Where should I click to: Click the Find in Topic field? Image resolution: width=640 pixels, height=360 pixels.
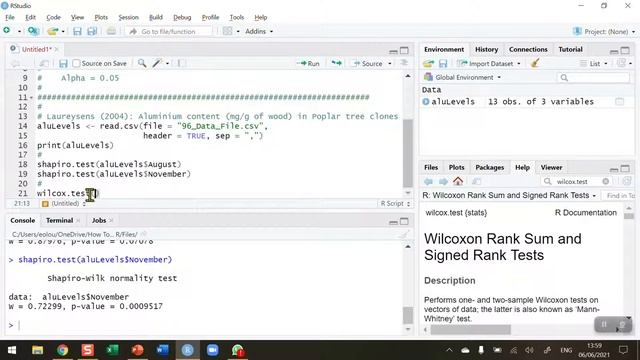[x=618, y=196]
